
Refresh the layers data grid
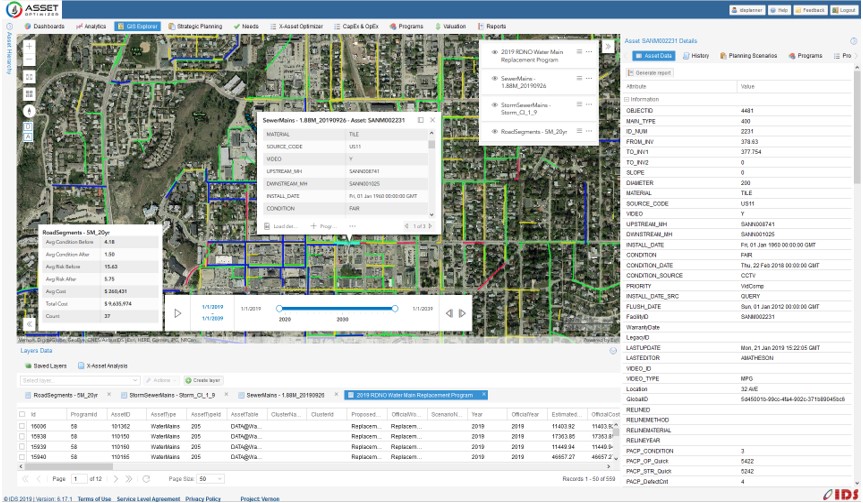(146, 479)
